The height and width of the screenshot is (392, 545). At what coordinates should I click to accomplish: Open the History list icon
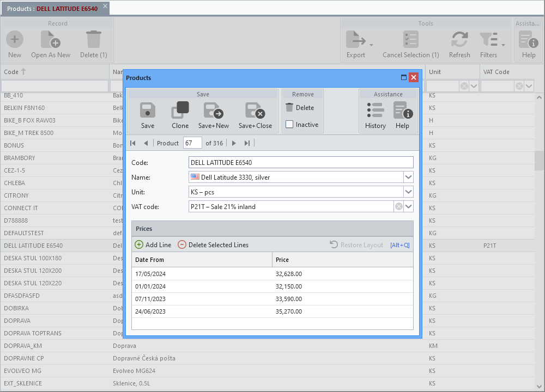[x=376, y=110]
